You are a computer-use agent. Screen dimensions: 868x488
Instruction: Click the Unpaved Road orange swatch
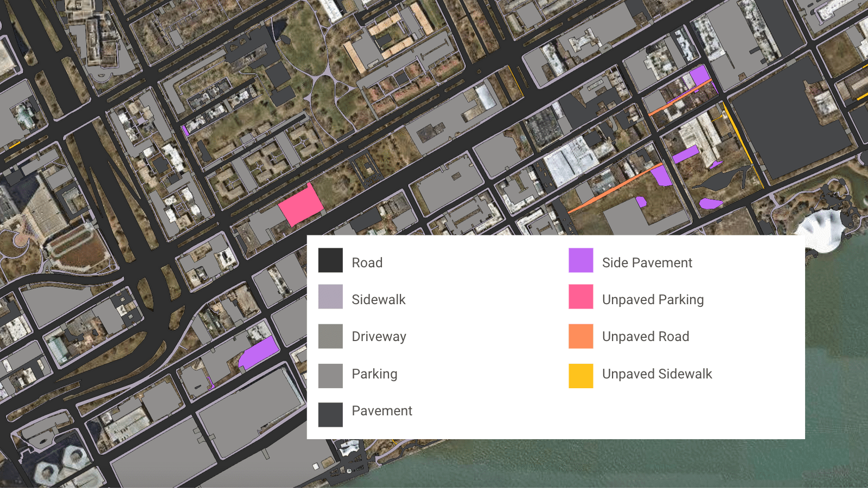coord(581,336)
